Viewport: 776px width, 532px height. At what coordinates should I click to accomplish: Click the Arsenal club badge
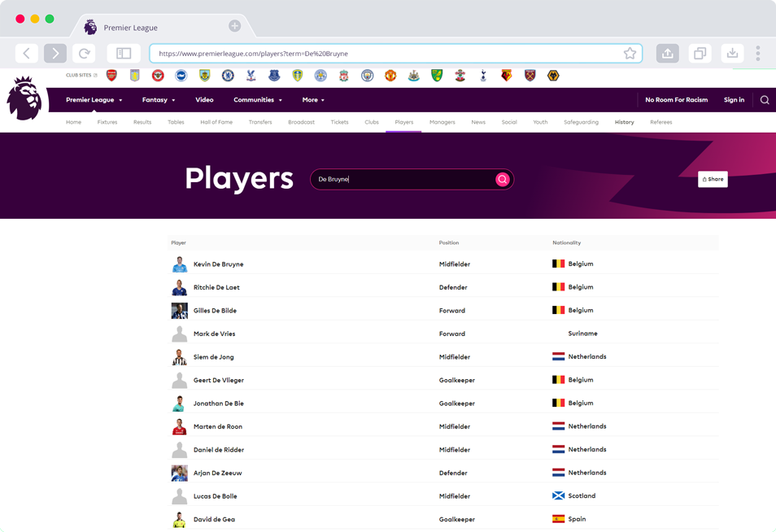pyautogui.click(x=111, y=76)
